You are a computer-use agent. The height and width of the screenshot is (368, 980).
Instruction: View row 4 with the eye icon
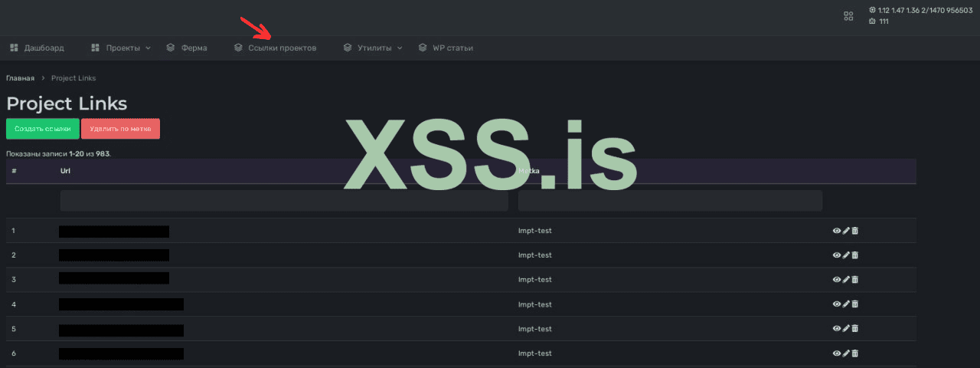[837, 304]
